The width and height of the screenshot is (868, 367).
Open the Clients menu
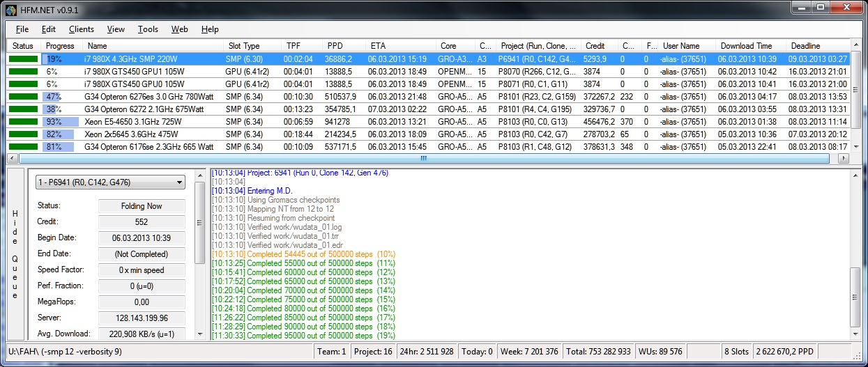tap(82, 29)
